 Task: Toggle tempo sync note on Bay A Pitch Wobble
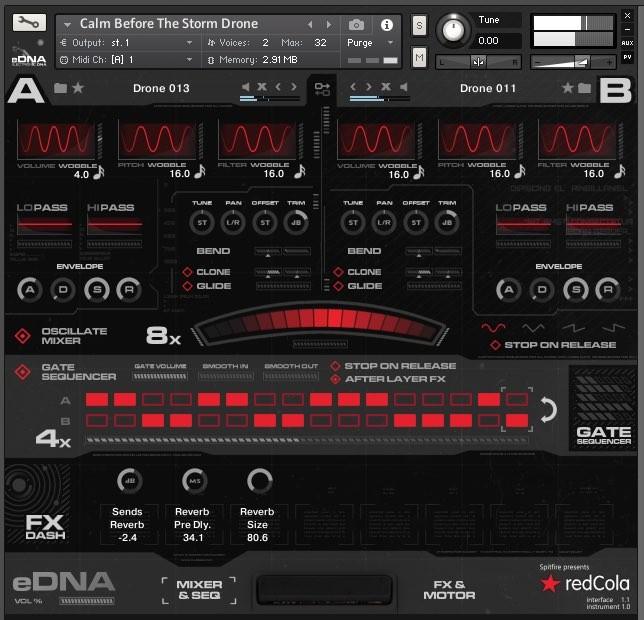click(200, 172)
